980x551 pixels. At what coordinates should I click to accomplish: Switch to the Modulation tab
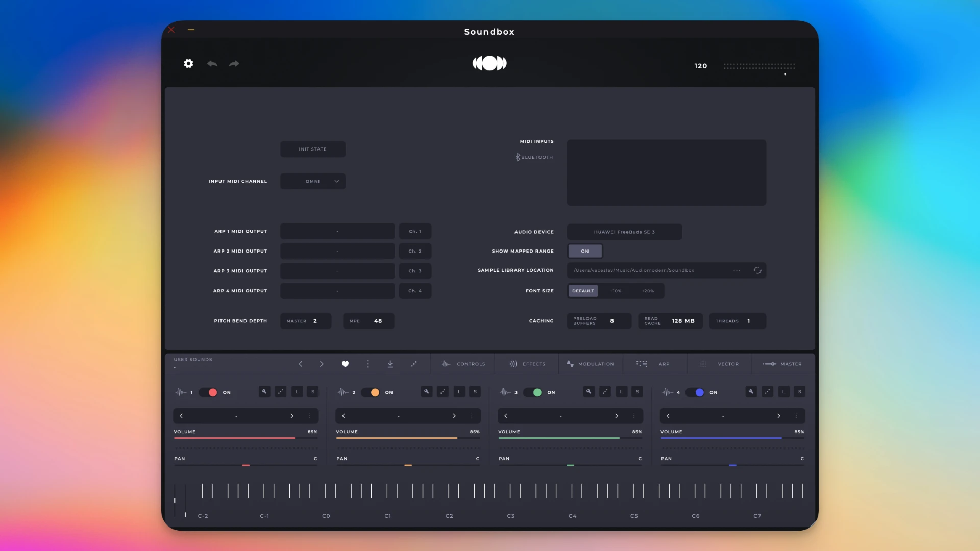(x=591, y=364)
